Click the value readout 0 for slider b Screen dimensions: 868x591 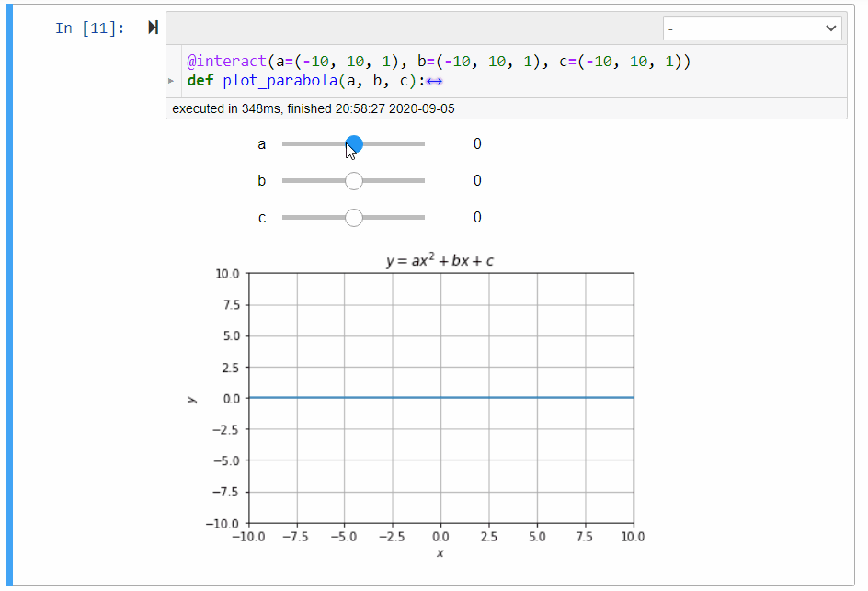[477, 180]
